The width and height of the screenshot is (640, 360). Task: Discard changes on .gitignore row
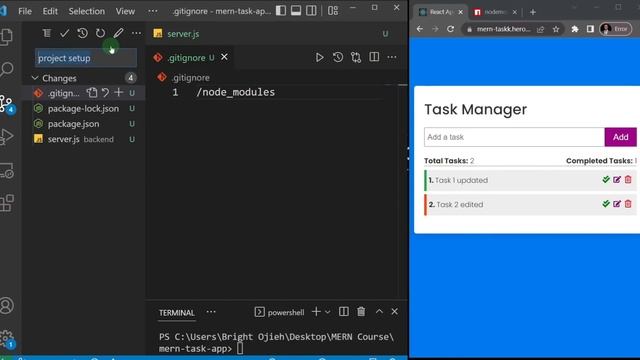(x=105, y=93)
